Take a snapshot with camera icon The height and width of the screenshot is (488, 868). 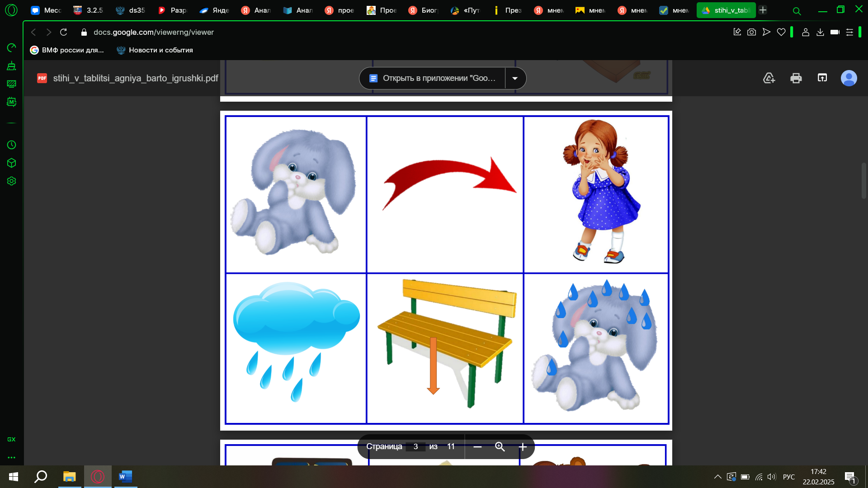(x=751, y=32)
